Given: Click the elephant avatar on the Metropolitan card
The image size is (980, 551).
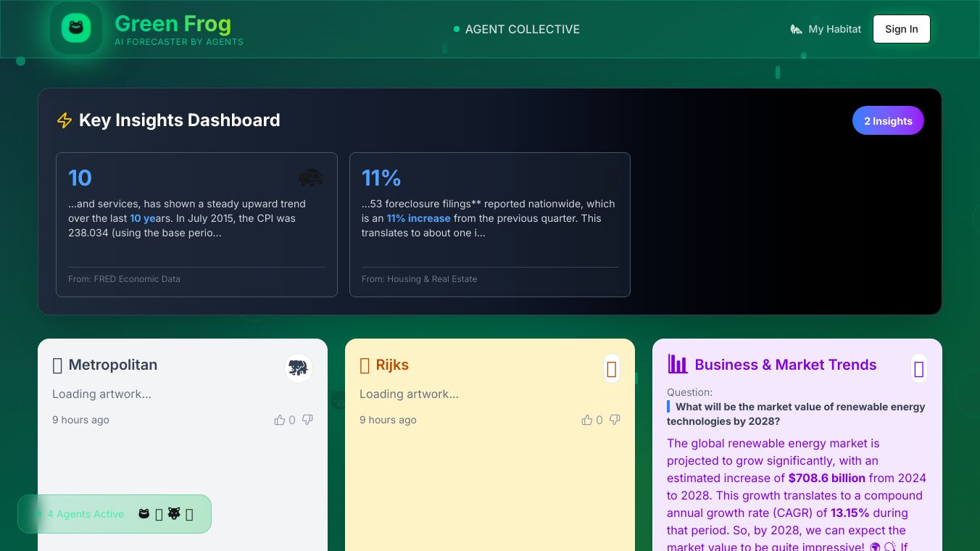Looking at the screenshot, I should click(298, 368).
